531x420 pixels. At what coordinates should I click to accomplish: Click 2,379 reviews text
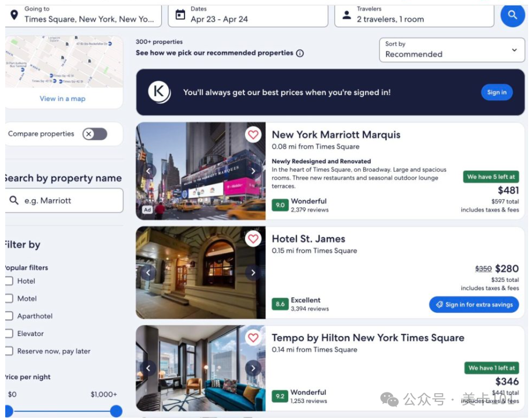point(310,210)
